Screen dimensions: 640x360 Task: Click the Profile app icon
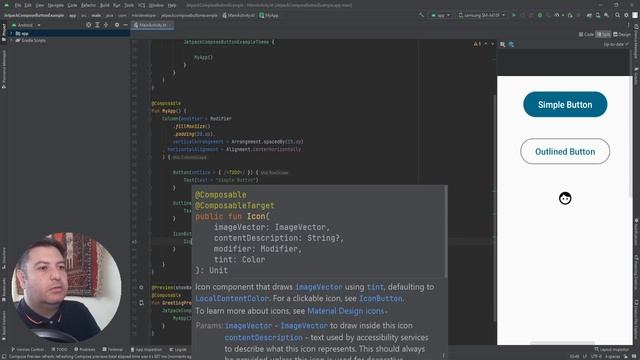[557, 15]
